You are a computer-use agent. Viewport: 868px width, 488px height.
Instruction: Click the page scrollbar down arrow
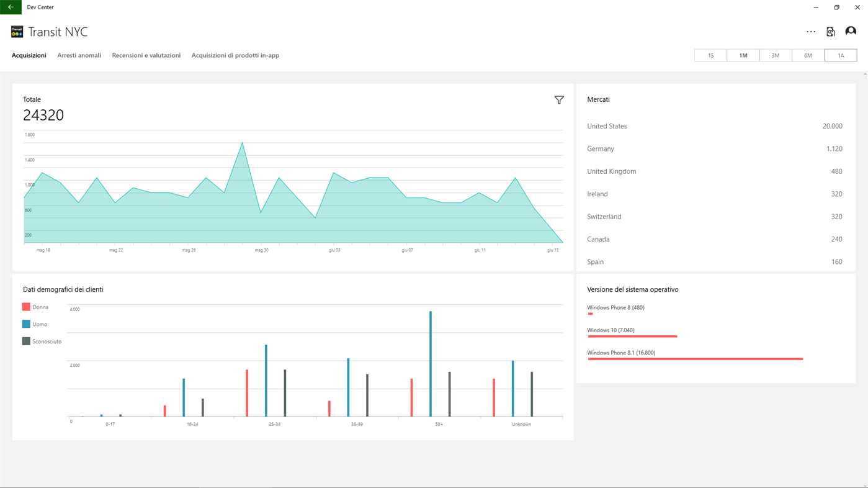(865, 486)
